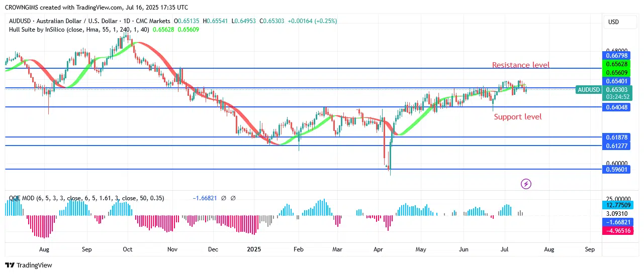The image size is (644, 274).
Task: Click the TradingView logo at bottom left
Action: coord(29,265)
